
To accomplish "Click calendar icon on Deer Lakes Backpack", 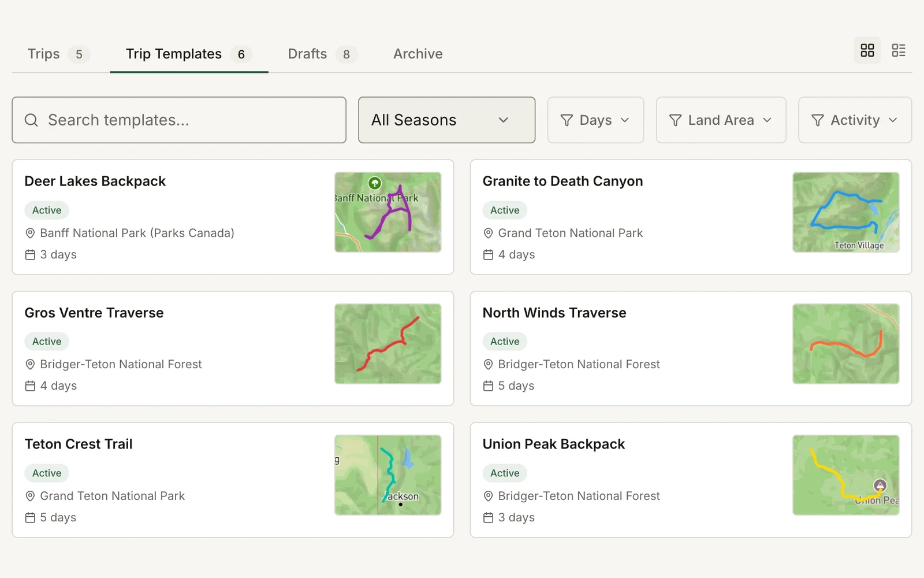I will (x=30, y=254).
